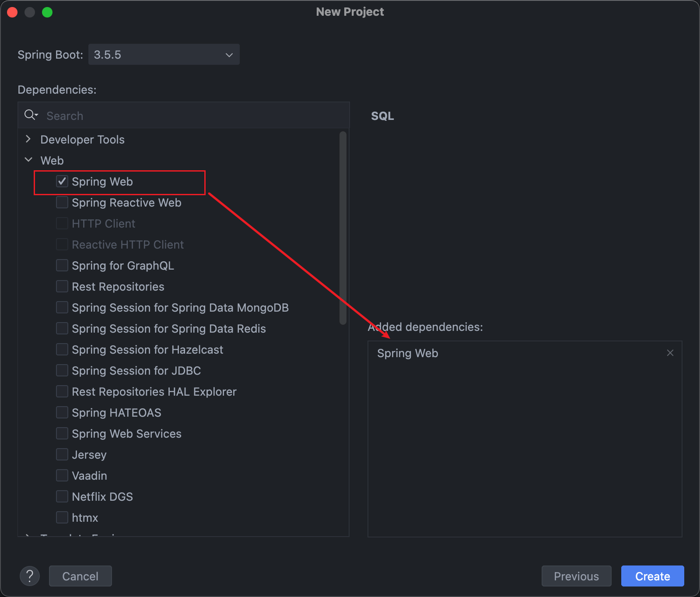Click the help question mark icon

click(x=30, y=576)
